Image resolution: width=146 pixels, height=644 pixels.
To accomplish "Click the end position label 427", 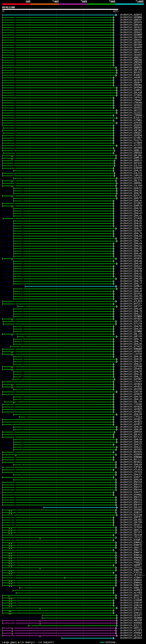I will pos(115,11).
